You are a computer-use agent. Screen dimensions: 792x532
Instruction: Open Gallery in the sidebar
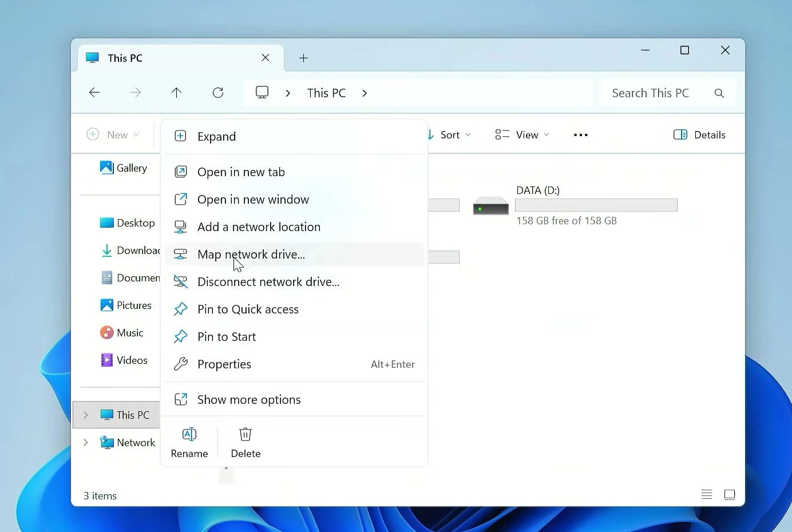(x=124, y=168)
